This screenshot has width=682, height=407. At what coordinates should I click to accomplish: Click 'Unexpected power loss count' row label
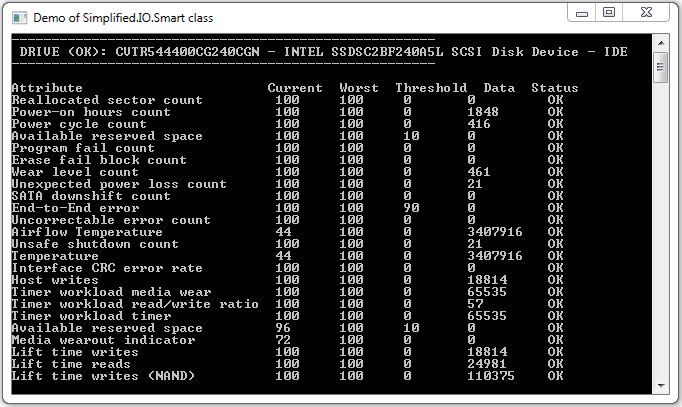(x=119, y=184)
